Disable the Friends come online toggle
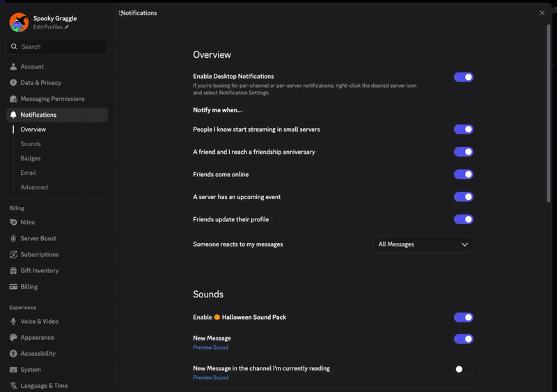 [463, 174]
